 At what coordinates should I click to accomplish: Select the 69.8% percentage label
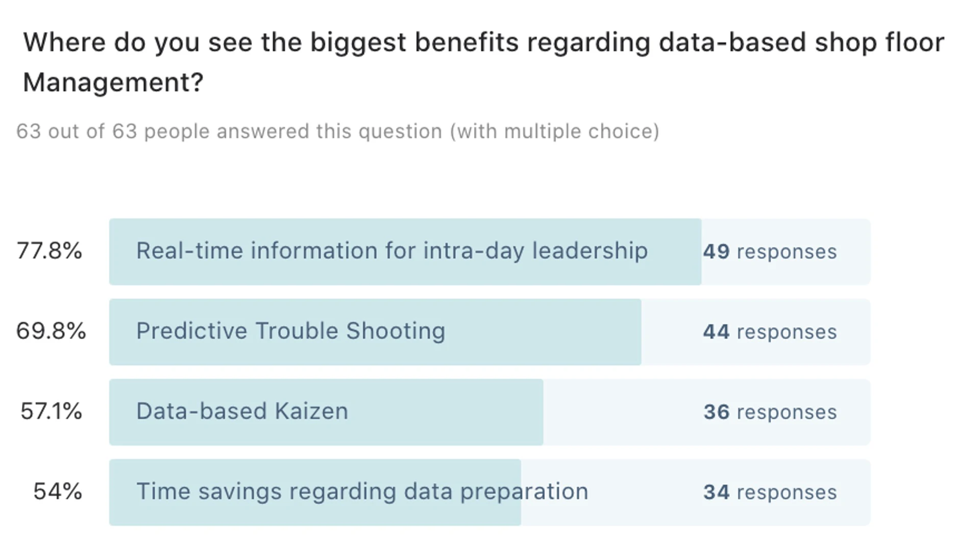51,331
